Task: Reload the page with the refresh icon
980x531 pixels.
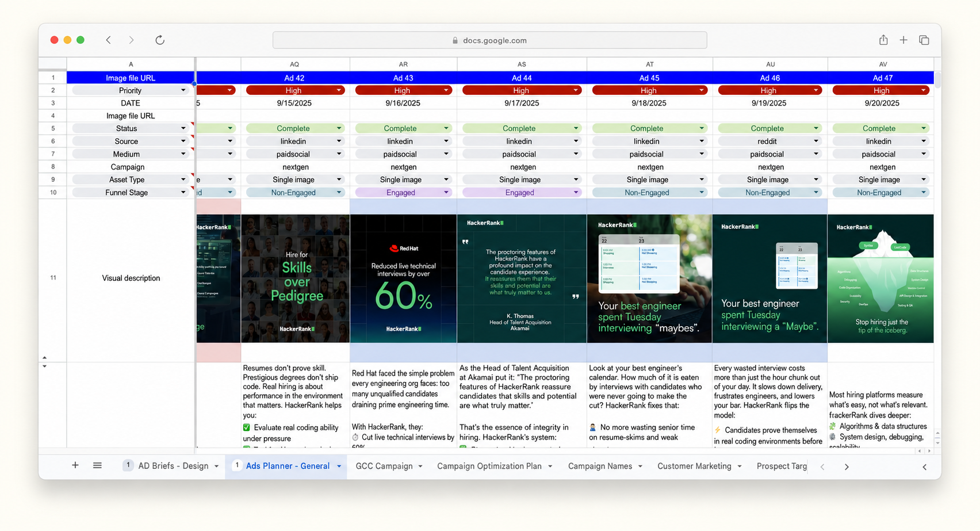Action: coord(160,40)
